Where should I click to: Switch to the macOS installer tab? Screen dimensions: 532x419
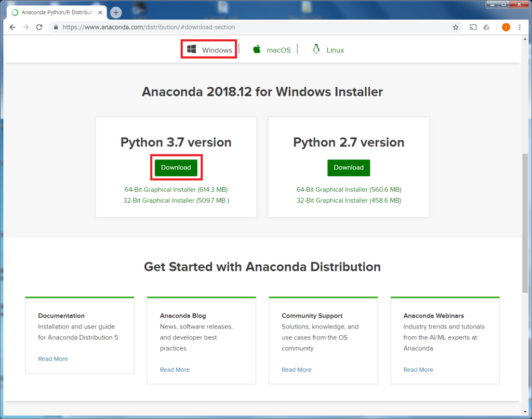pos(272,50)
